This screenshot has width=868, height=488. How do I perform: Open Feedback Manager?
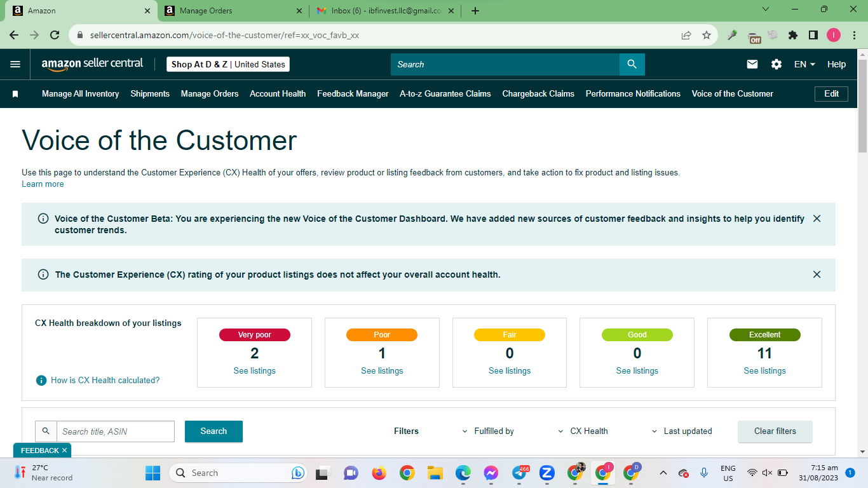(x=353, y=94)
